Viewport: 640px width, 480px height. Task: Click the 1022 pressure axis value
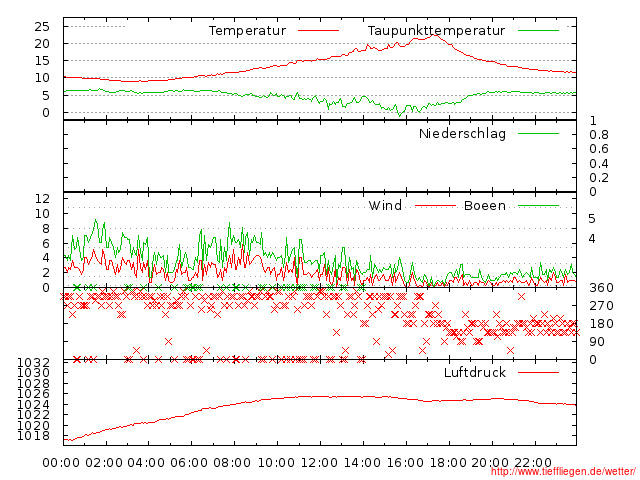point(33,415)
